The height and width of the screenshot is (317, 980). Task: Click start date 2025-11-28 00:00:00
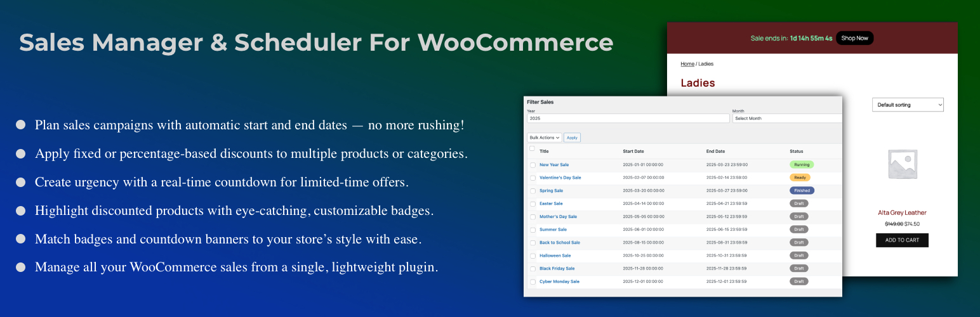pos(644,269)
